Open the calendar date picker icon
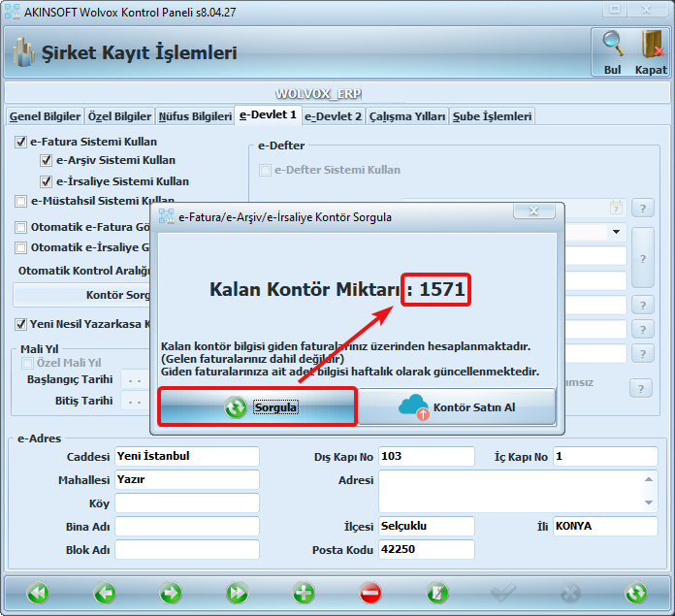This screenshot has width=675, height=616. click(x=616, y=207)
